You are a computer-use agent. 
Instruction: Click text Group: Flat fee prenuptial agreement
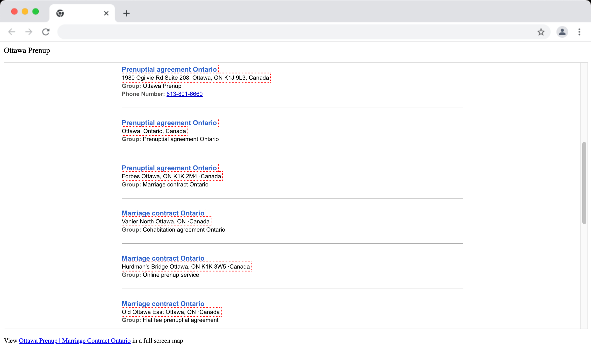(170, 320)
